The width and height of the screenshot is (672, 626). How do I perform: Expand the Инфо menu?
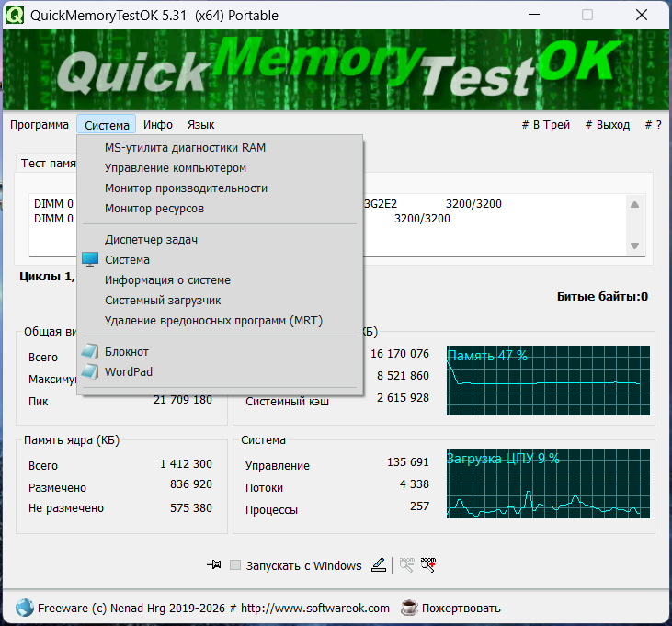[158, 125]
